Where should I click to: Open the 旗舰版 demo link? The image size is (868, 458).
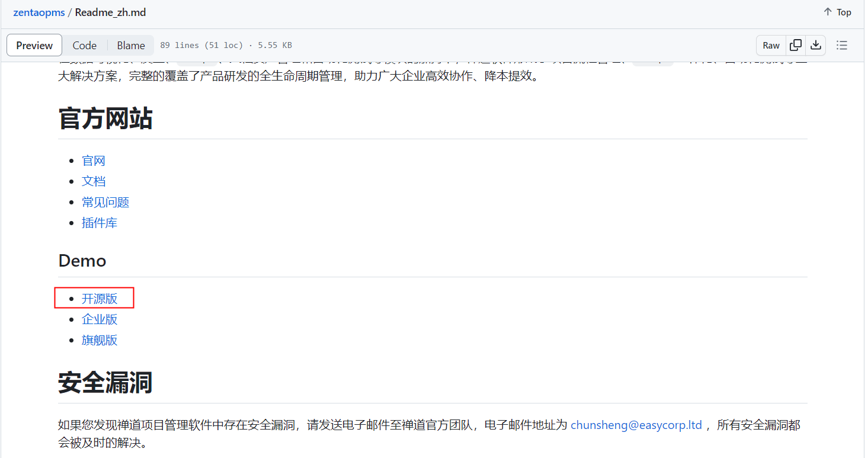click(x=100, y=340)
